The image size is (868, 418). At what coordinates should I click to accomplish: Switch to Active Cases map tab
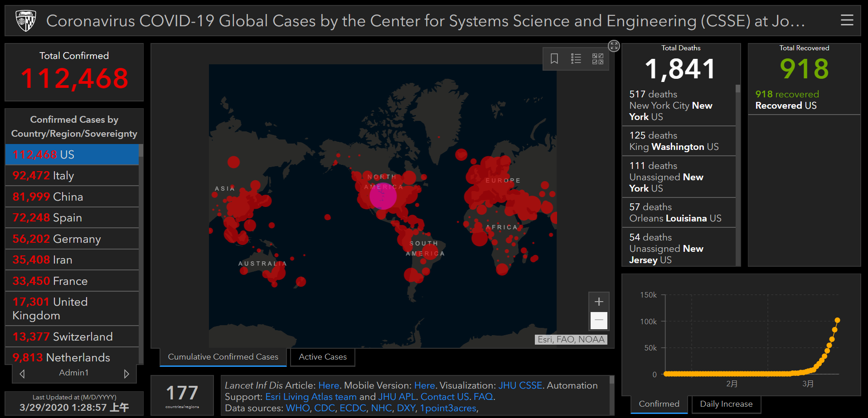point(323,357)
